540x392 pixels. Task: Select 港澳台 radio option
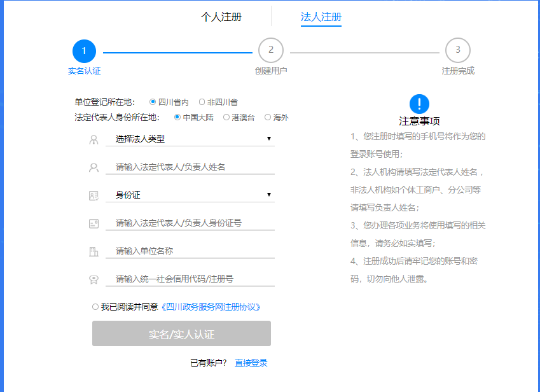(226, 117)
